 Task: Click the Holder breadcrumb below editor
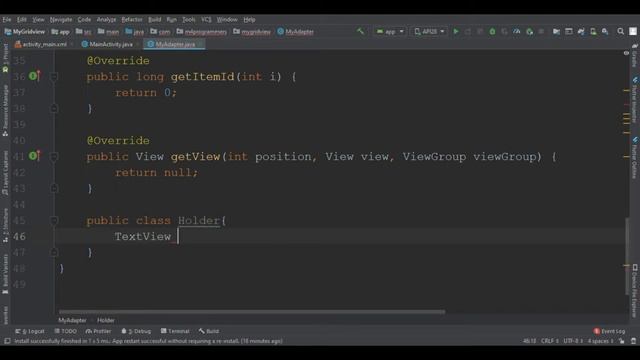click(x=106, y=320)
